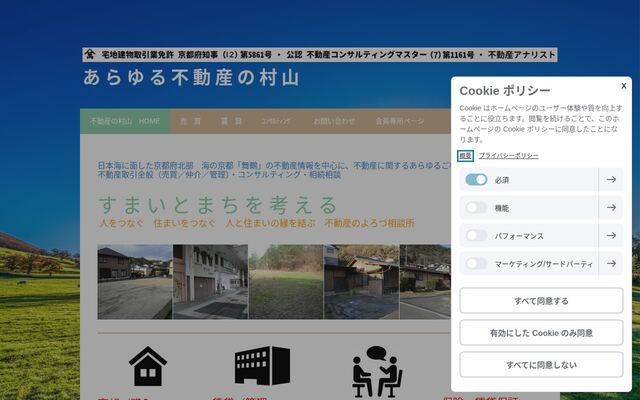Open 不動産の村山 HOME navigation tab
640x400 pixels.
pos(125,121)
